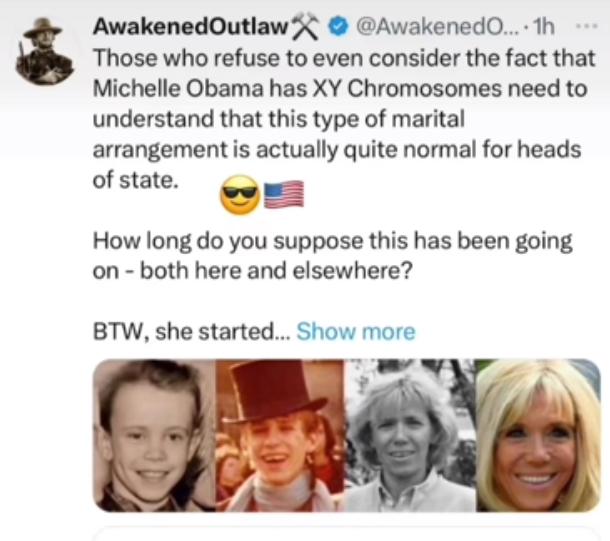Click the 'How long do you suppose' paragraph

[333, 256]
